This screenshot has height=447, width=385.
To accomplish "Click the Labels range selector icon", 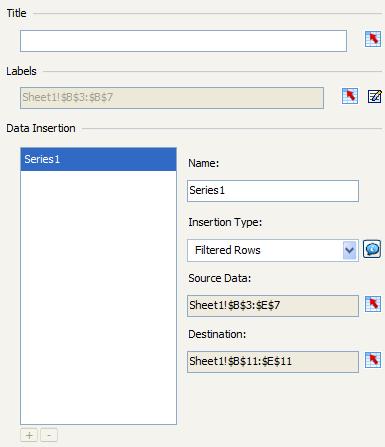I will click(350, 96).
